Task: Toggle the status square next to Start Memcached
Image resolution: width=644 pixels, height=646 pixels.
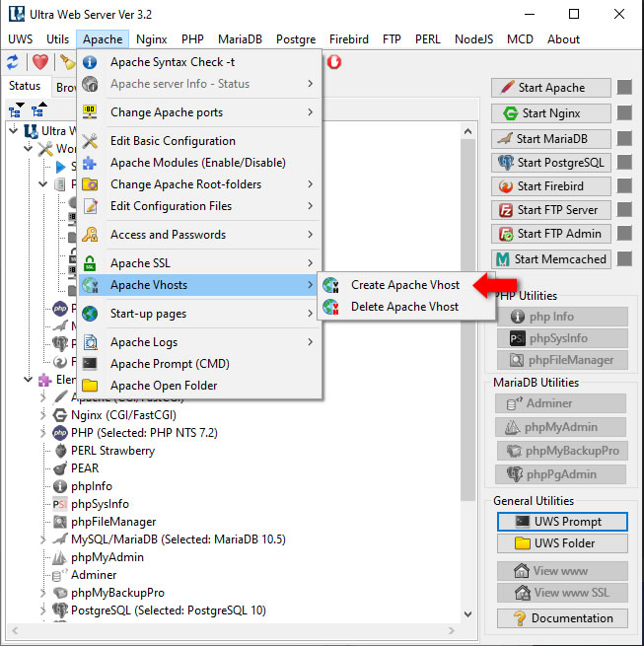Action: pyautogui.click(x=624, y=258)
